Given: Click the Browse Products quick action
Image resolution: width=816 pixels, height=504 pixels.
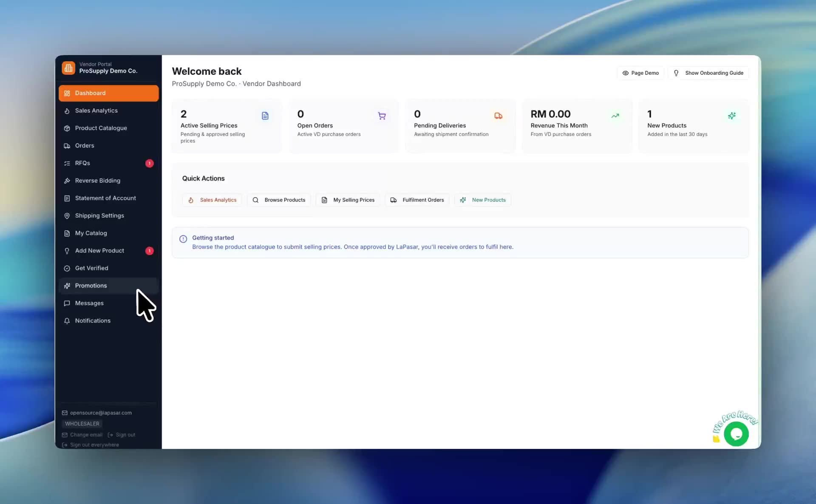Looking at the screenshot, I should 279,200.
